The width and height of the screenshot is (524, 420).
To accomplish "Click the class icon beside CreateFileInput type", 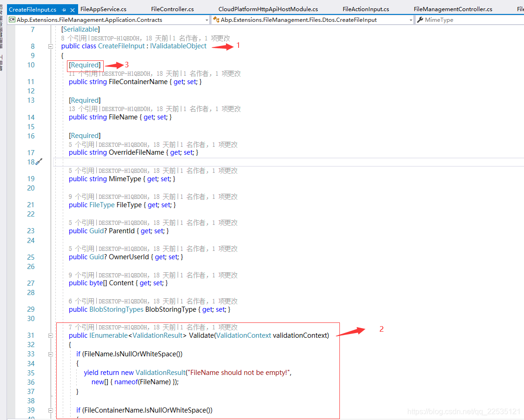I will click(x=216, y=20).
